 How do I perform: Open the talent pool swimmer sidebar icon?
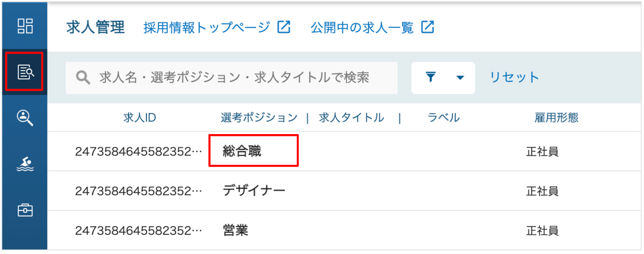[x=25, y=164]
